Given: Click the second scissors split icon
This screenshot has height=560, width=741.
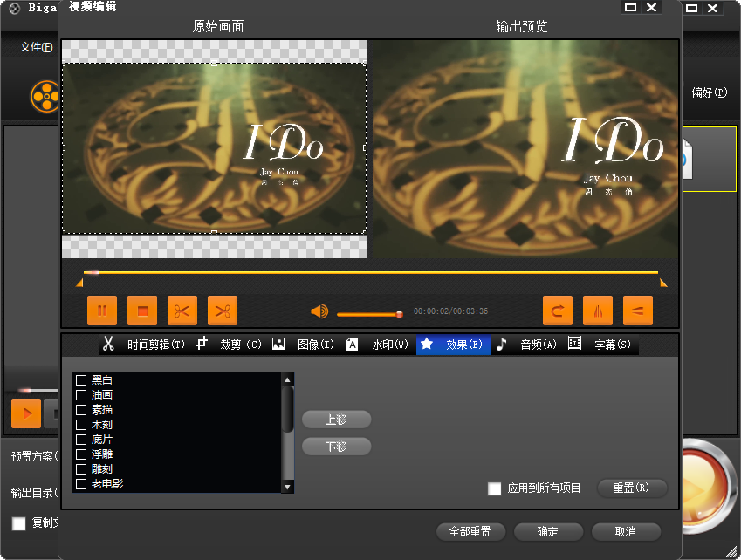Looking at the screenshot, I should click(x=223, y=311).
